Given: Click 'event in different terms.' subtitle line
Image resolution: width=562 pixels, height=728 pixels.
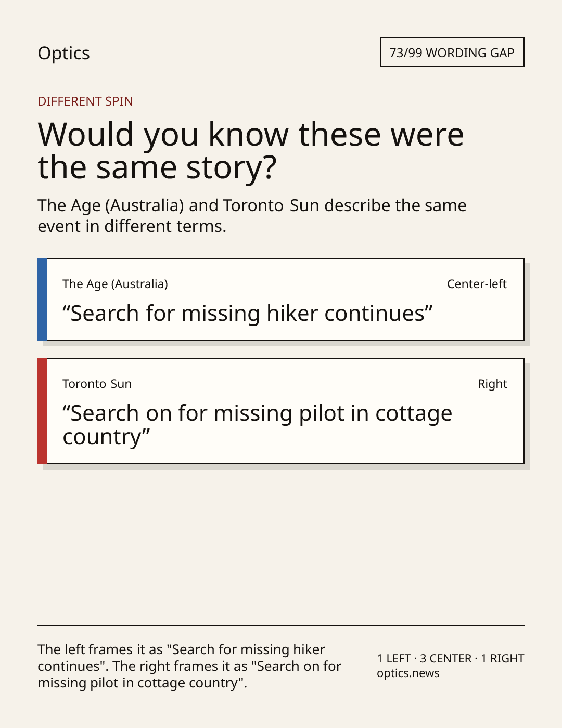Looking at the screenshot, I should pos(132,226).
